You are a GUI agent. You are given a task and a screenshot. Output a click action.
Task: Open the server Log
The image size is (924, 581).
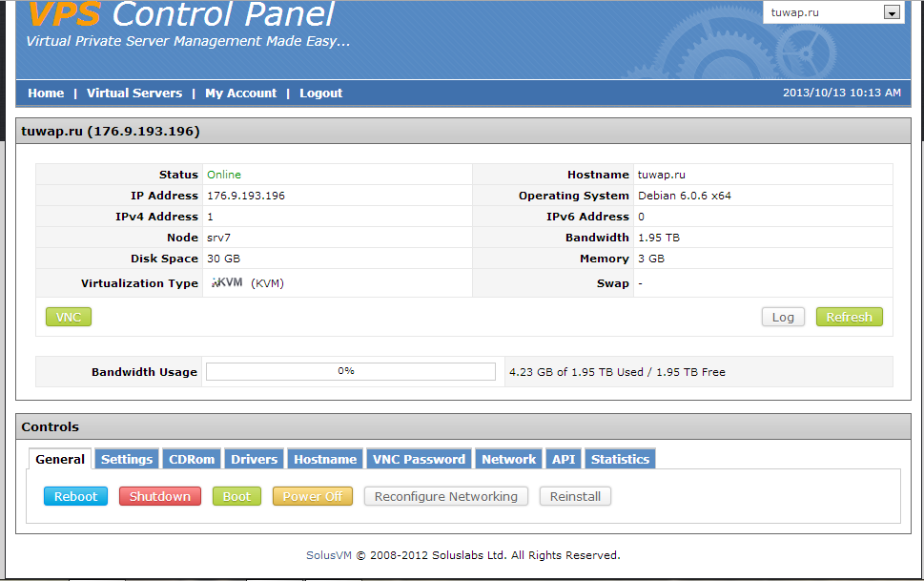tap(783, 317)
